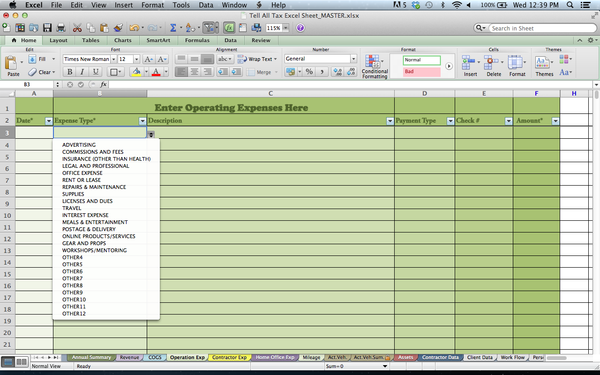
Task: Toggle align text left
Action: pyautogui.click(x=181, y=72)
